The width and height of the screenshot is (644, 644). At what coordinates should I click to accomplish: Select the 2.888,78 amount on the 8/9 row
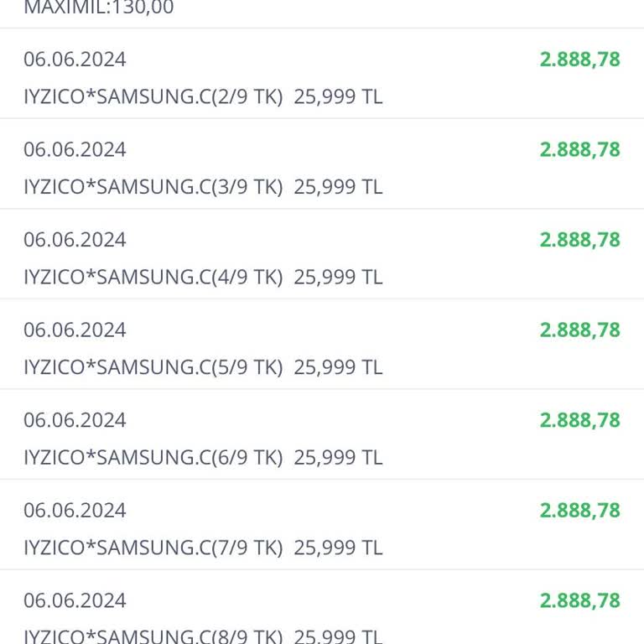(x=579, y=600)
